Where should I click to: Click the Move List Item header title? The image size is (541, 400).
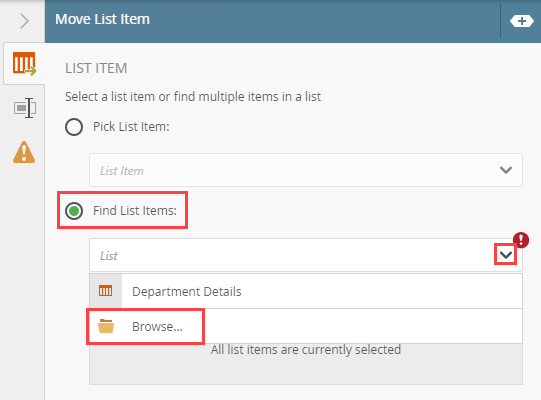click(102, 19)
